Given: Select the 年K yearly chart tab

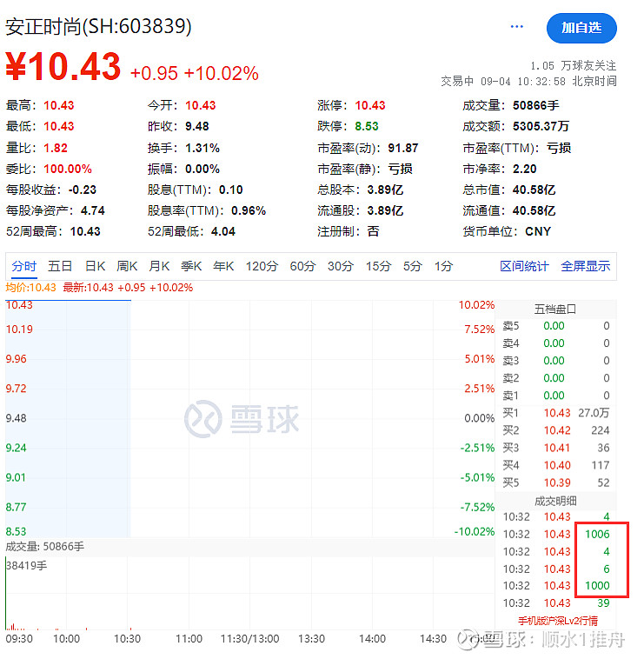Looking at the screenshot, I should click(x=223, y=266).
